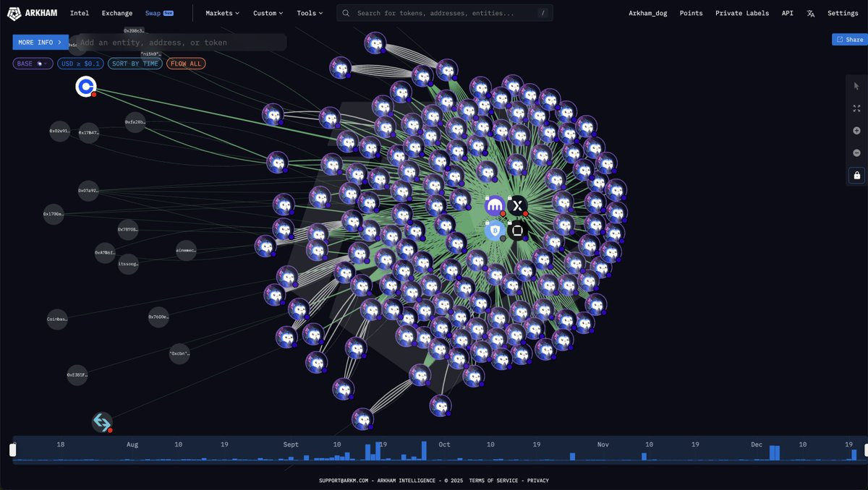Viewport: 868px width, 490px height.
Task: Click the MORE INFO button
Action: tap(41, 42)
